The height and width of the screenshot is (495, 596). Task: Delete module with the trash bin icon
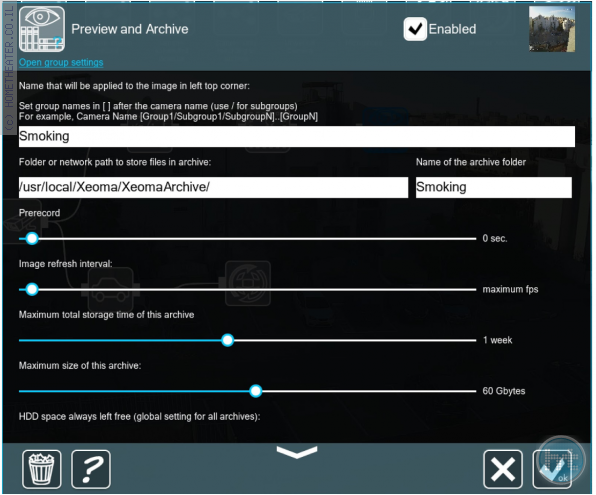(41, 469)
